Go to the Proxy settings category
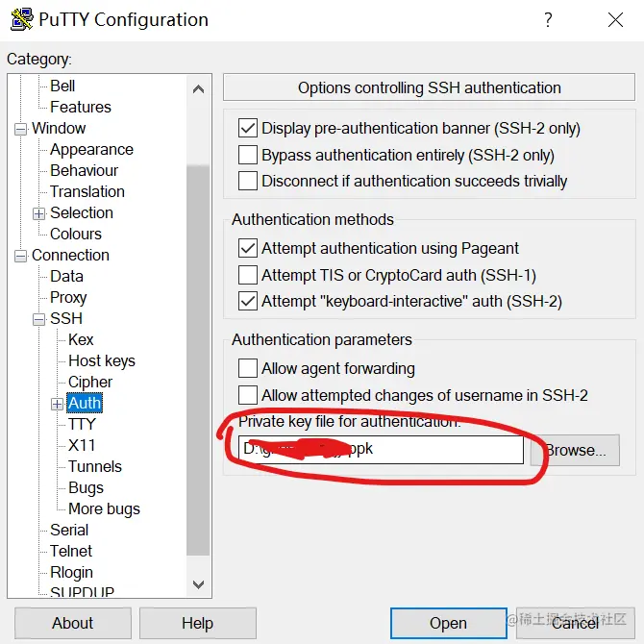644x644 pixels. (x=68, y=297)
